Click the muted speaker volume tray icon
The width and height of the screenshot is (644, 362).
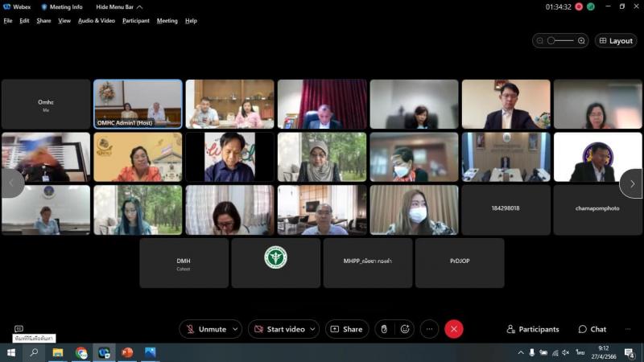566,352
